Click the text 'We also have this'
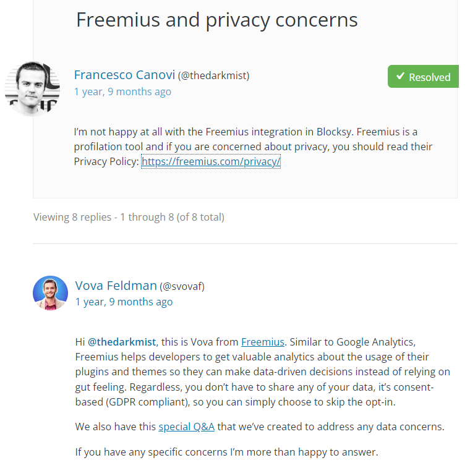 [116, 427]
